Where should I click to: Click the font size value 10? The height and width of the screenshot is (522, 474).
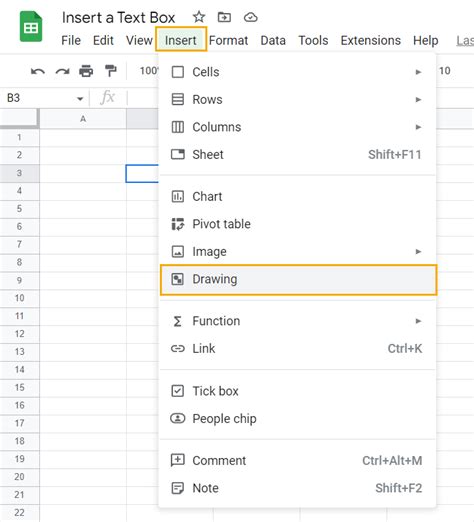pyautogui.click(x=445, y=71)
